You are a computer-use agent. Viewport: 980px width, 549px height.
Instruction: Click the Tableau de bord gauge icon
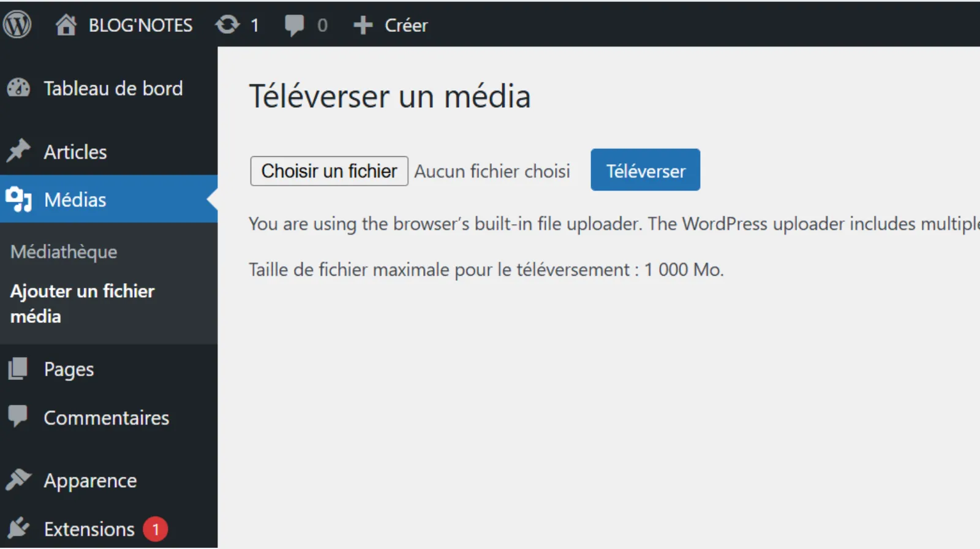click(18, 88)
